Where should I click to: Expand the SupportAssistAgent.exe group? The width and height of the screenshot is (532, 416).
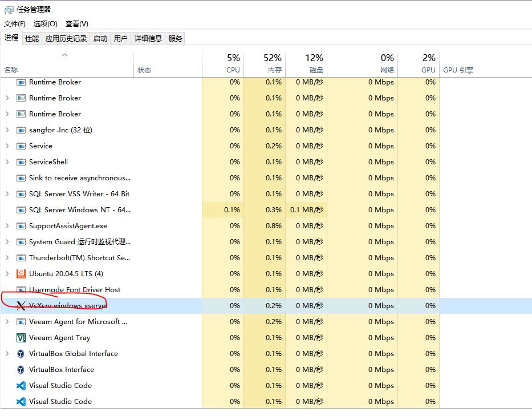pos(7,225)
